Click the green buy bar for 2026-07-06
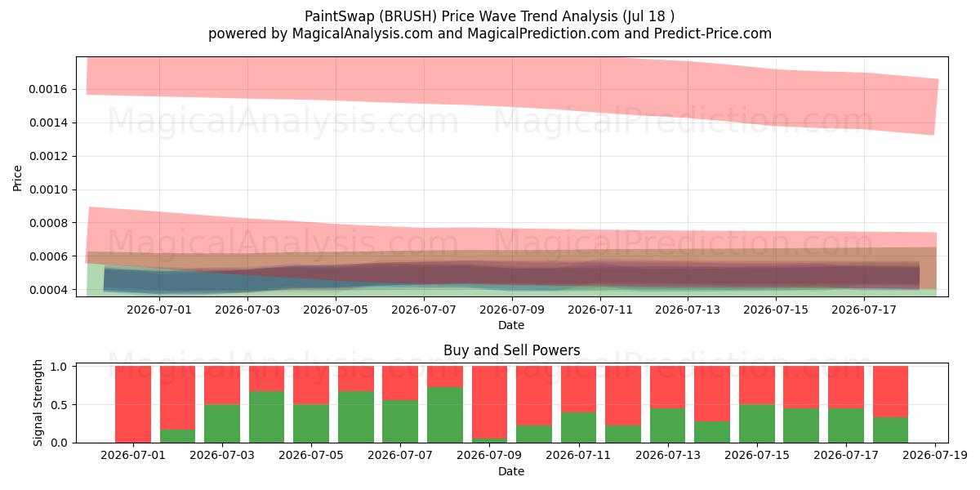This screenshot has width=980, height=490. point(355,416)
